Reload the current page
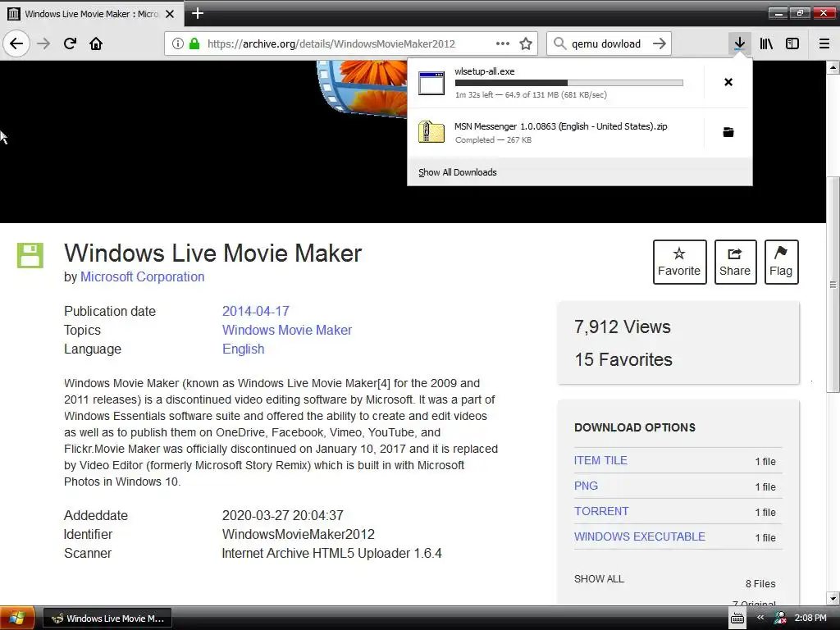This screenshot has width=840, height=630. click(x=70, y=43)
